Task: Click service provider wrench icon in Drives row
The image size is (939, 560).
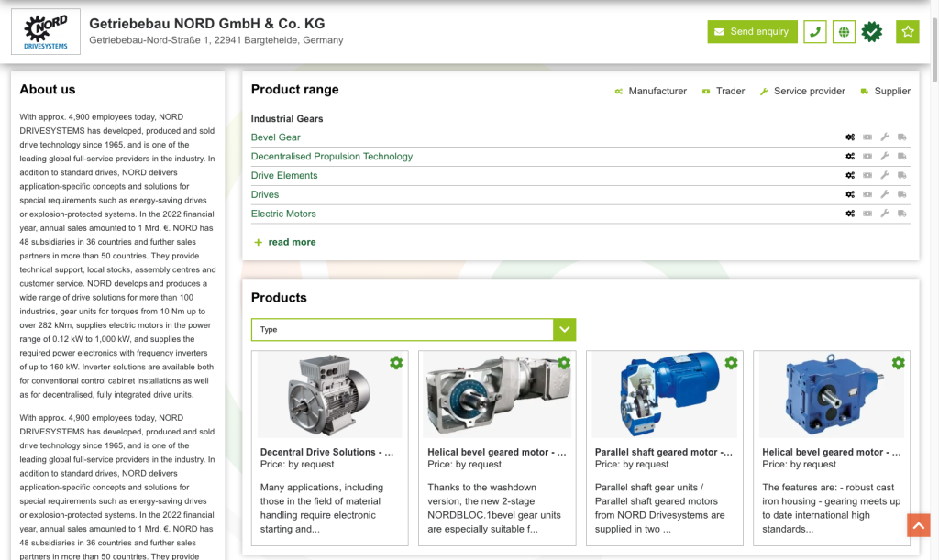Action: (x=885, y=194)
